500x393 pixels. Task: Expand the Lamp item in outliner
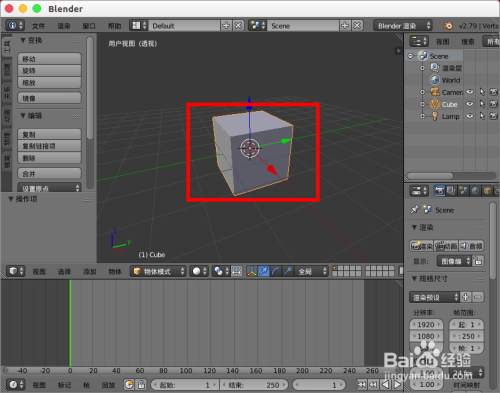coord(422,116)
